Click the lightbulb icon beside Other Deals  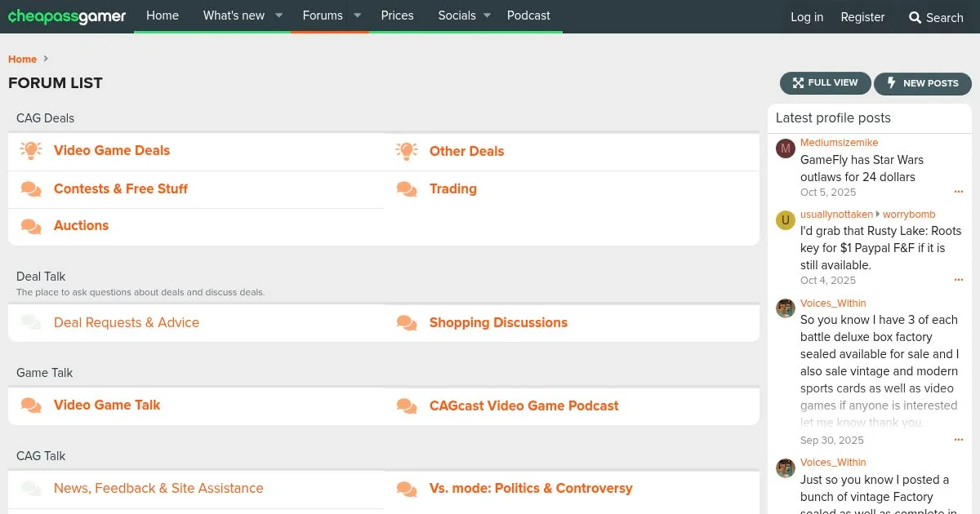point(407,151)
